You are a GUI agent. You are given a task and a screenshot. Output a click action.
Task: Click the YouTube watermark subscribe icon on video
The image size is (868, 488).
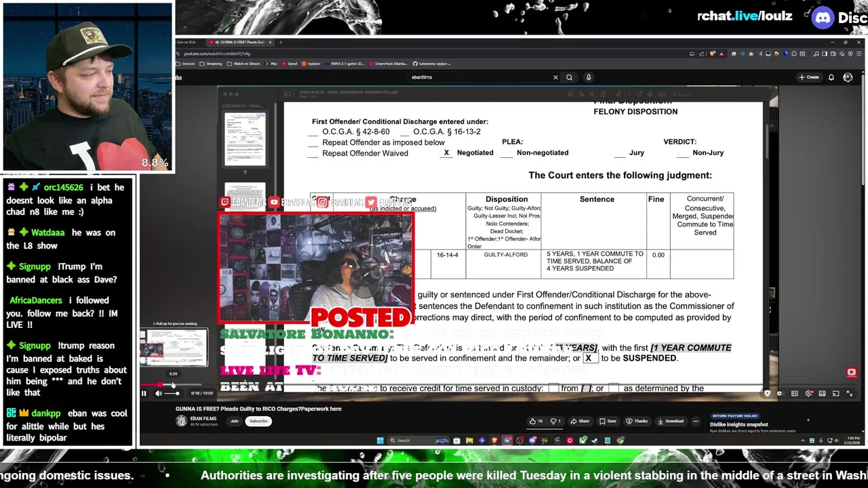pyautogui.click(x=852, y=372)
